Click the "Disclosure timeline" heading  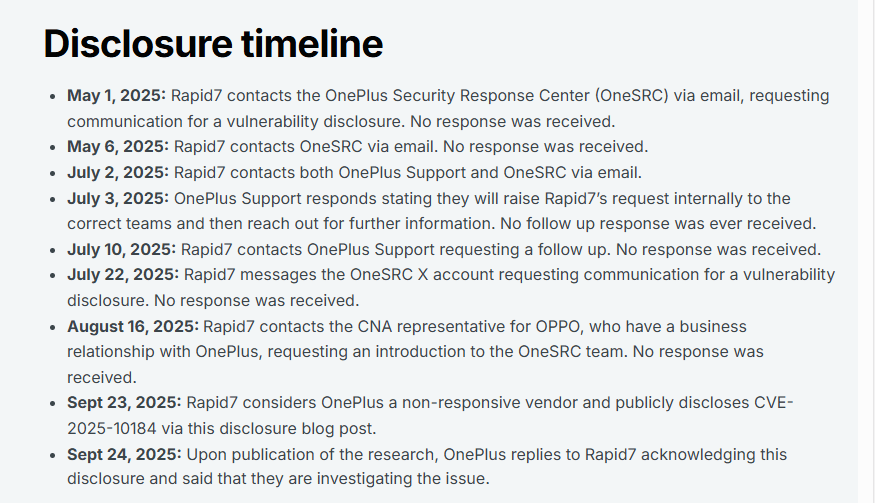pos(213,44)
